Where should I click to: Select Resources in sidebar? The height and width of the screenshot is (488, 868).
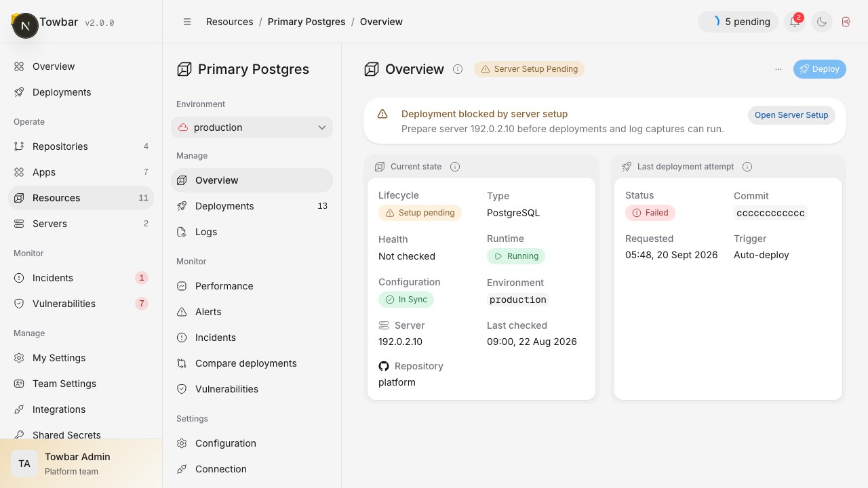click(81, 198)
